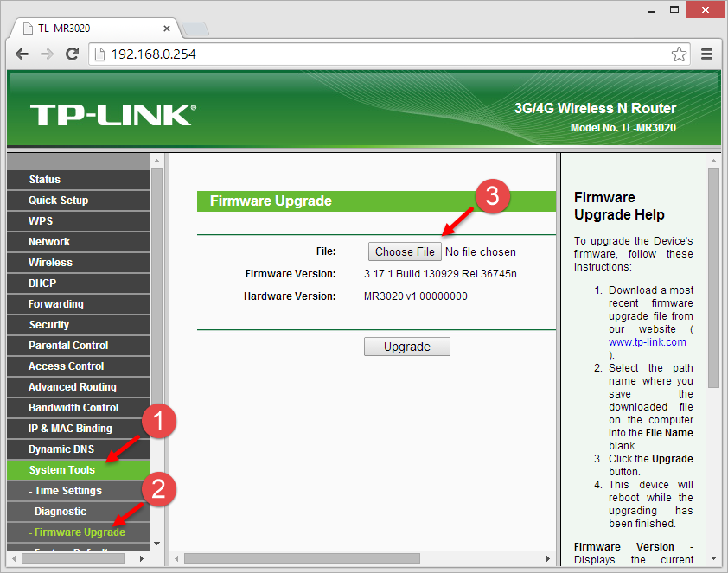Open Advanced Routing menu

78,387
